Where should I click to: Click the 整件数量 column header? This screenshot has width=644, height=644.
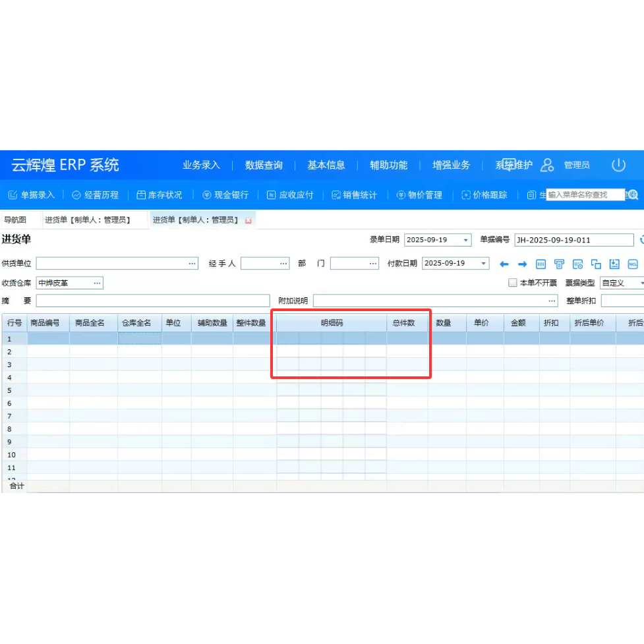tap(254, 323)
